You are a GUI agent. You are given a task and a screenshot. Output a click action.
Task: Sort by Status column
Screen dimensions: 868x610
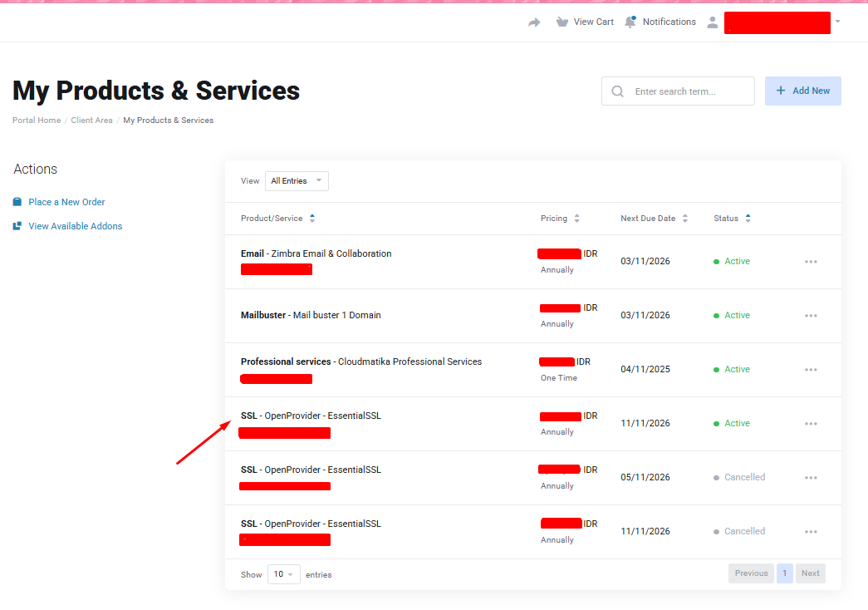(x=732, y=219)
